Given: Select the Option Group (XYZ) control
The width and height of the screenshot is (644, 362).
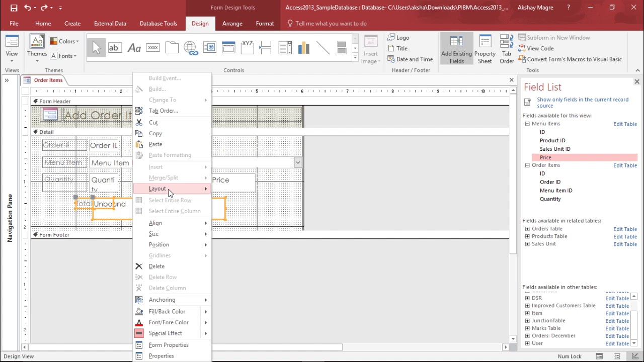Looking at the screenshot, I should click(247, 48).
